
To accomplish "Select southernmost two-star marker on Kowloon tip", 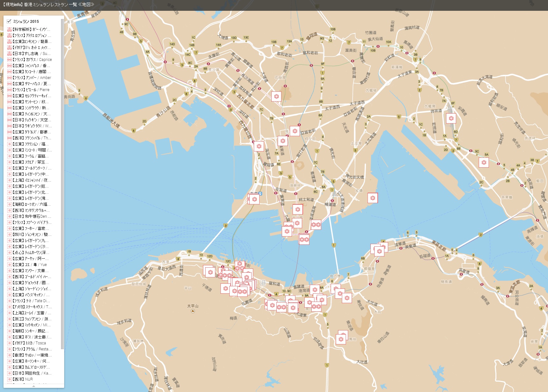I will [304, 240].
